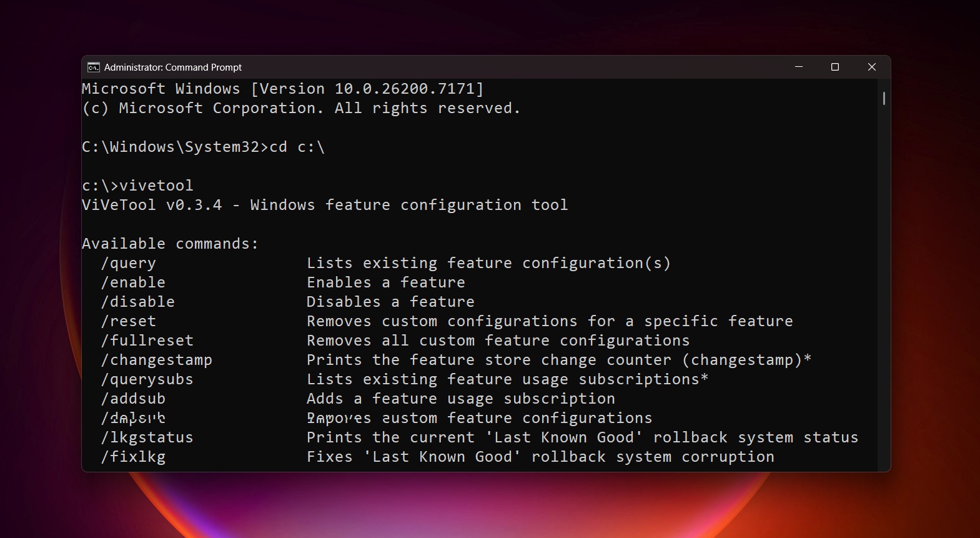Click the /reset command entry

click(x=129, y=322)
